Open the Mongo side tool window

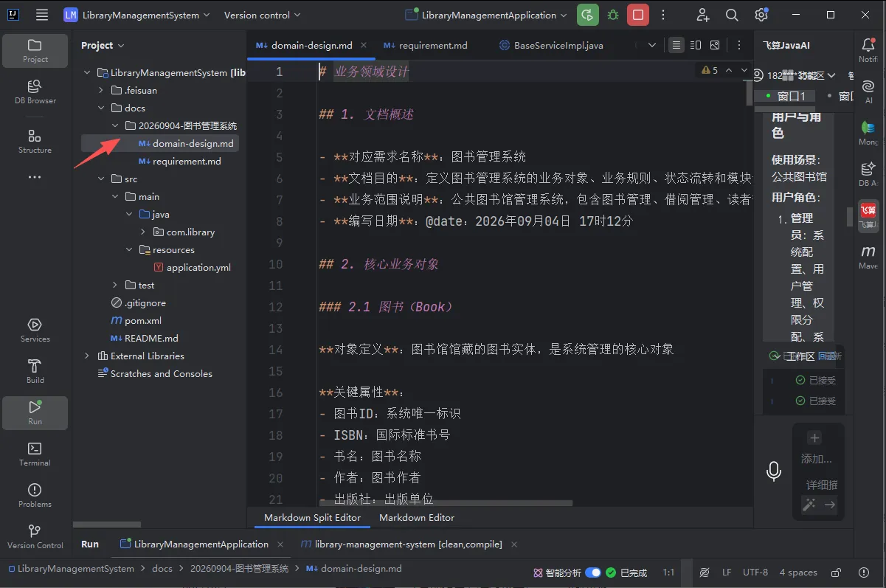(x=868, y=133)
